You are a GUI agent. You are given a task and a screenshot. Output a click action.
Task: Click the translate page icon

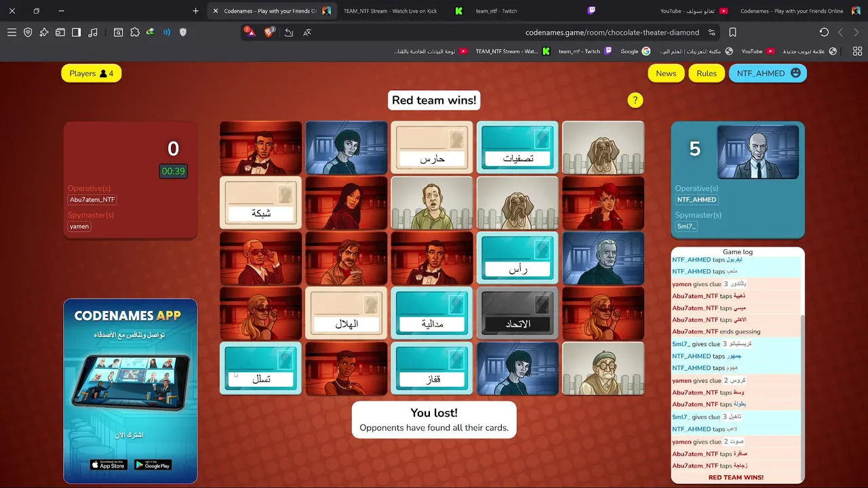click(x=307, y=33)
